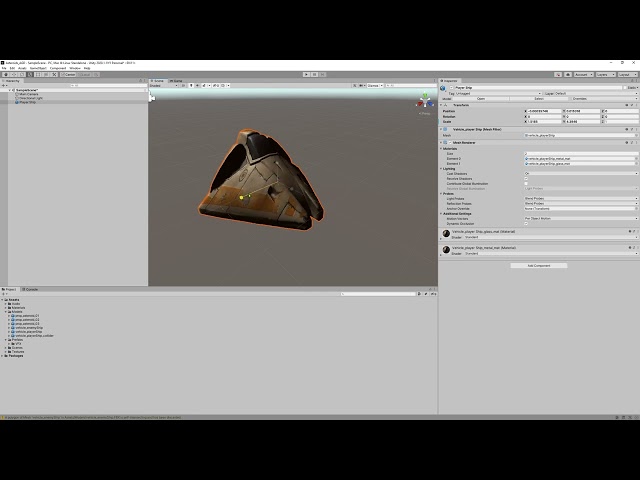Click the Add Component button
The width and height of the screenshot is (640, 480).
pyautogui.click(x=539, y=266)
